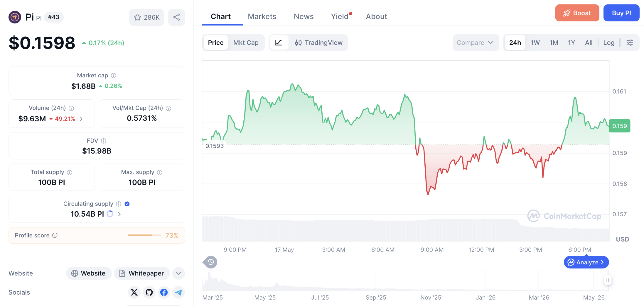Toggle Log scale on chart

tap(609, 43)
